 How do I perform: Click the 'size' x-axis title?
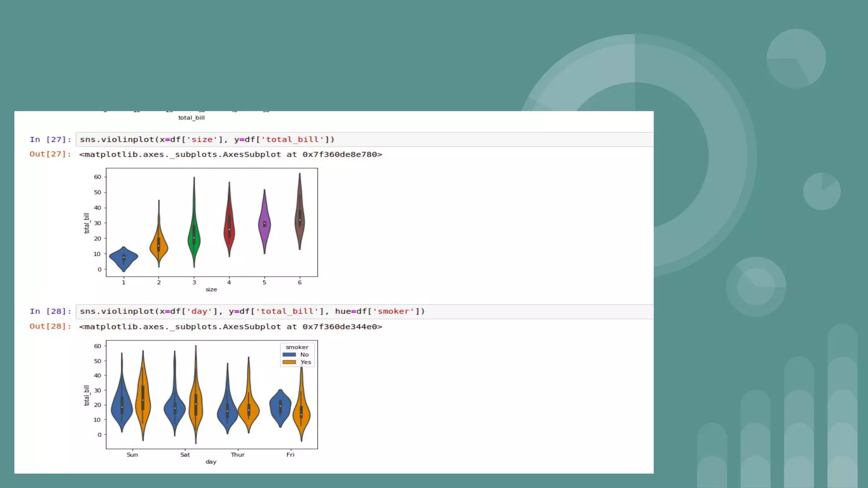[211, 290]
